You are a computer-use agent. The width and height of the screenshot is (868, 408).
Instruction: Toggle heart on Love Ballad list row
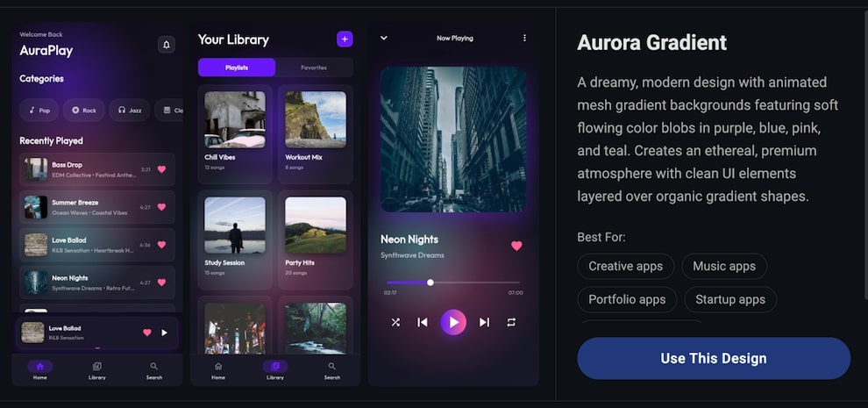161,245
